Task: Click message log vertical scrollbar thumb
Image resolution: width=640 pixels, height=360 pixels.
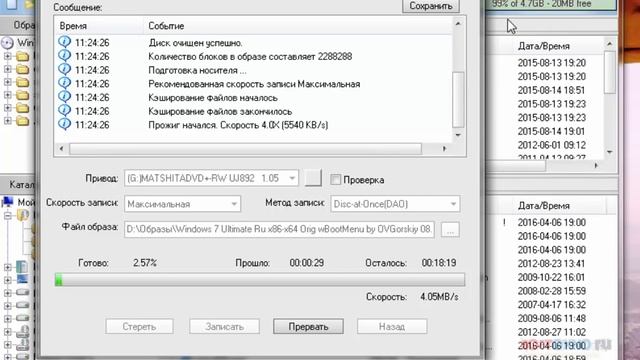Action: coord(458,100)
